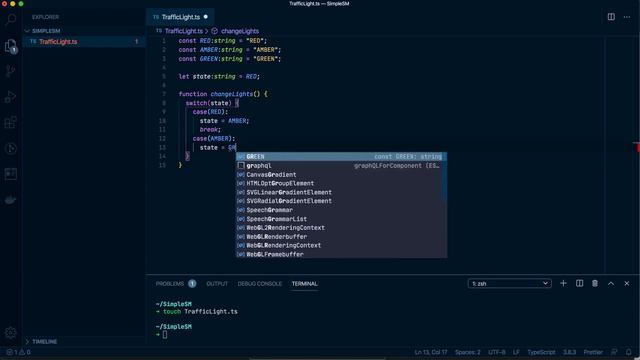
Task: Click 'Prettier' in status bar
Action: 593,352
